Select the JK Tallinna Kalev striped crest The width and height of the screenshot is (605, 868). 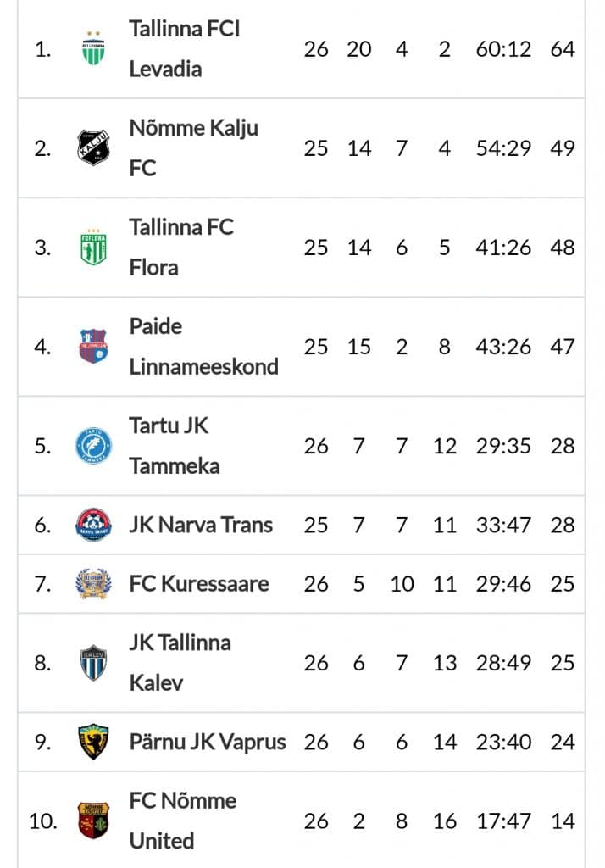93,662
